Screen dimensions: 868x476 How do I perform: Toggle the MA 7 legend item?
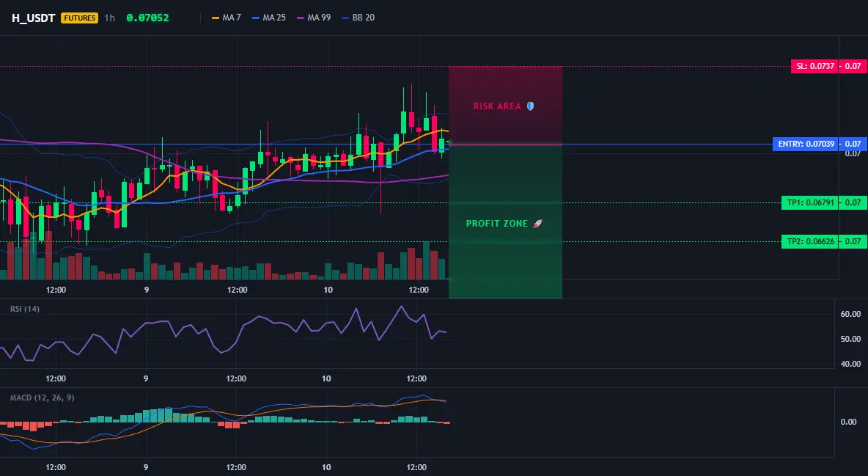coord(227,18)
